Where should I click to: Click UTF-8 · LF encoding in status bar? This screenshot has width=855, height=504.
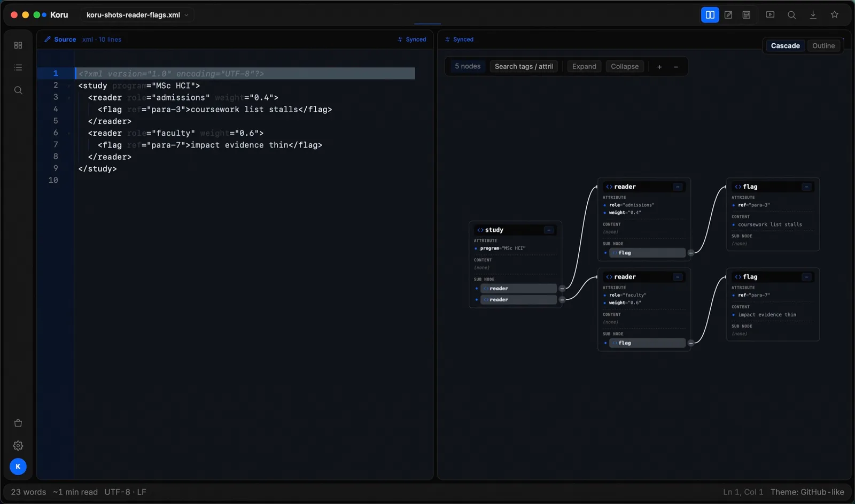pyautogui.click(x=125, y=492)
